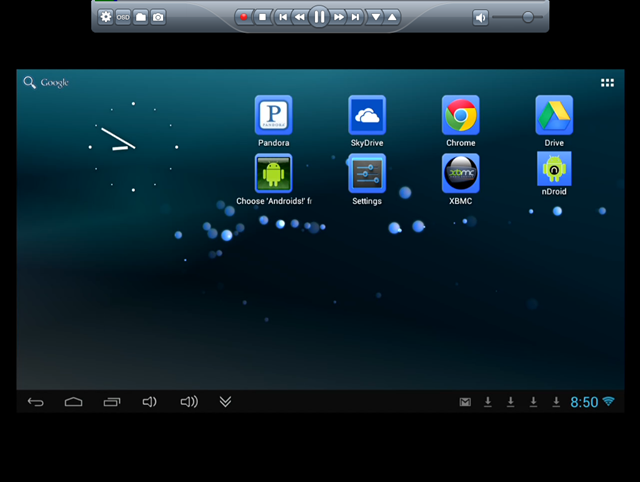Take a snapshot with the camera icon
The height and width of the screenshot is (482, 640).
tap(158, 17)
